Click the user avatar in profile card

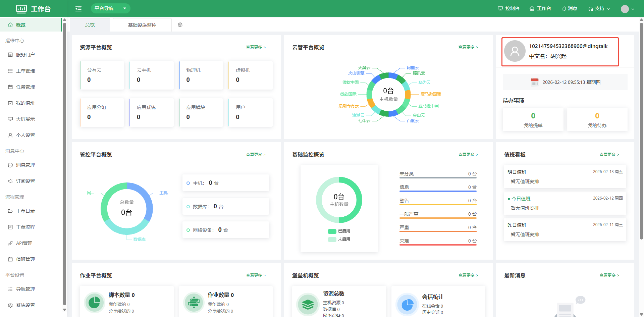pyautogui.click(x=515, y=51)
